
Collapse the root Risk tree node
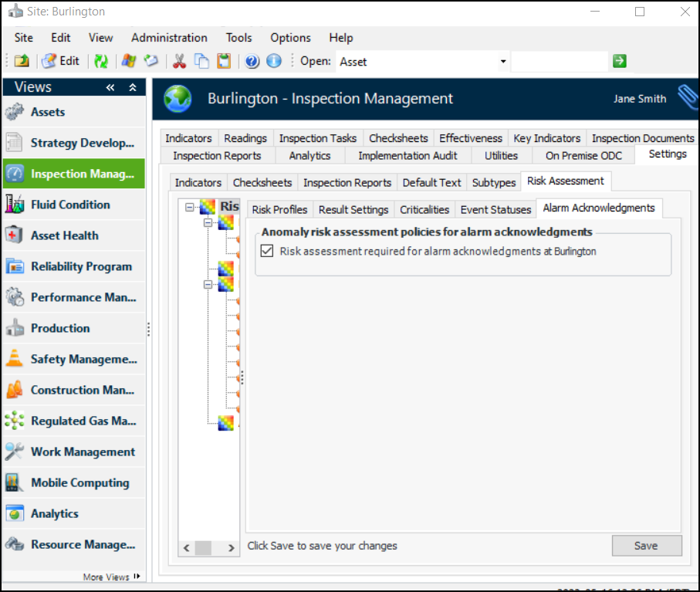[189, 206]
